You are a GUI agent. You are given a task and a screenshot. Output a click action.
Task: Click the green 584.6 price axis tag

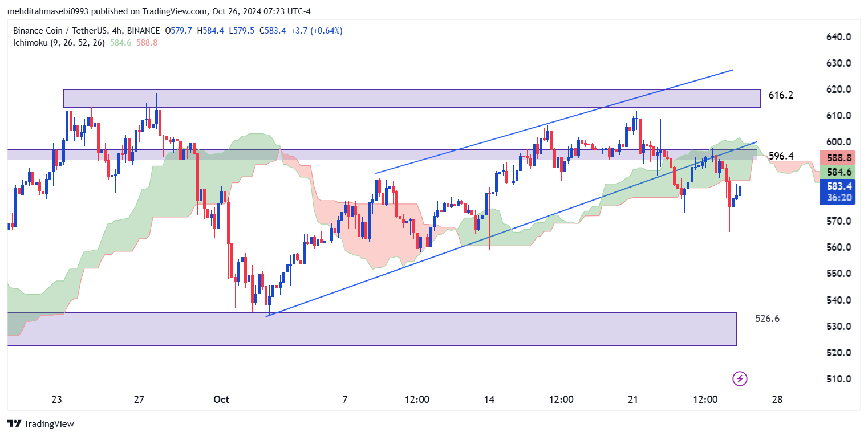pyautogui.click(x=837, y=172)
